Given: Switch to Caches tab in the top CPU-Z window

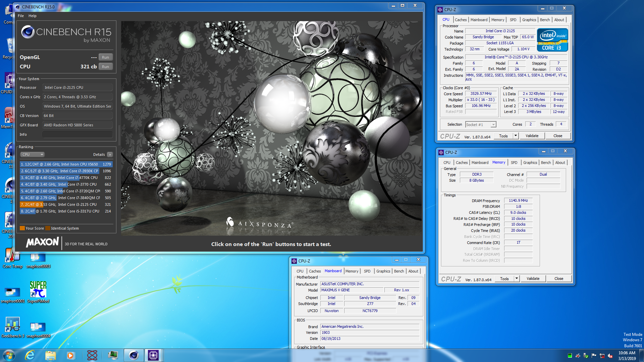Looking at the screenshot, I should click(x=461, y=20).
